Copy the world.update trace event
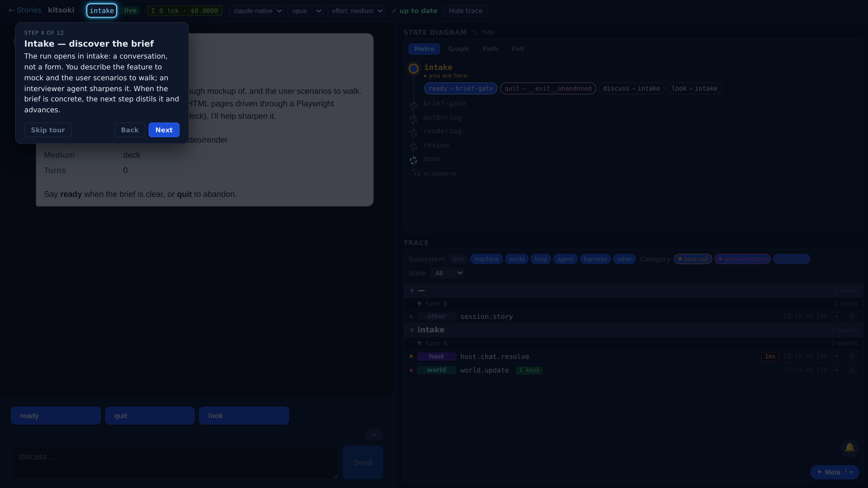This screenshot has height=488, width=868. [851, 370]
